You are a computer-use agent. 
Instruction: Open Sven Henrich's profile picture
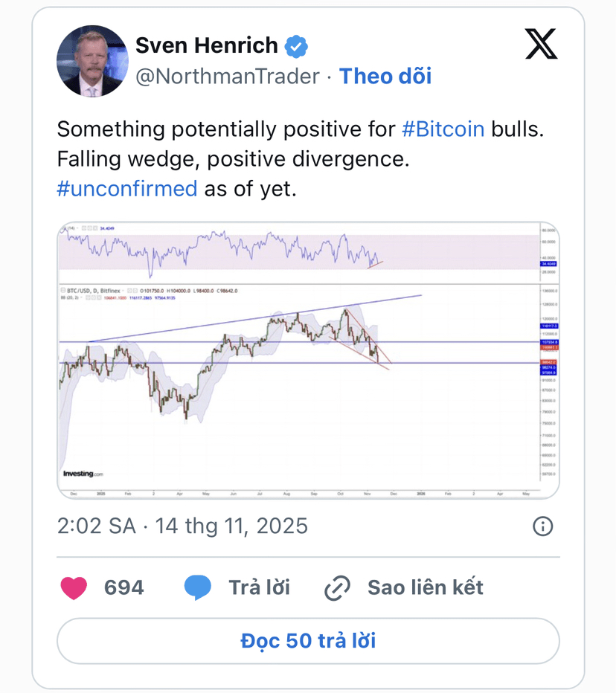[92, 61]
